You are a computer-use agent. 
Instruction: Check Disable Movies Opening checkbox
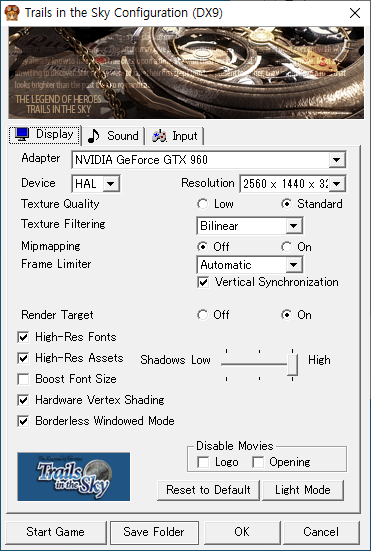258,462
